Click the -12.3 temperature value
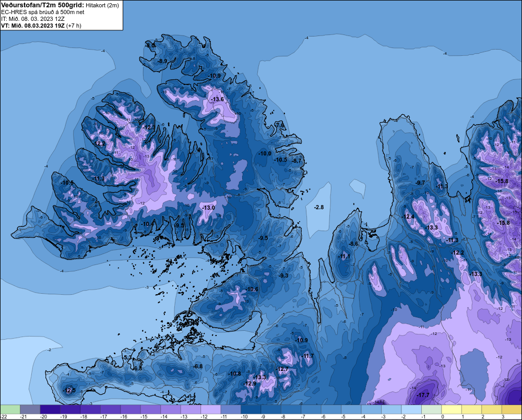 pos(148,127)
